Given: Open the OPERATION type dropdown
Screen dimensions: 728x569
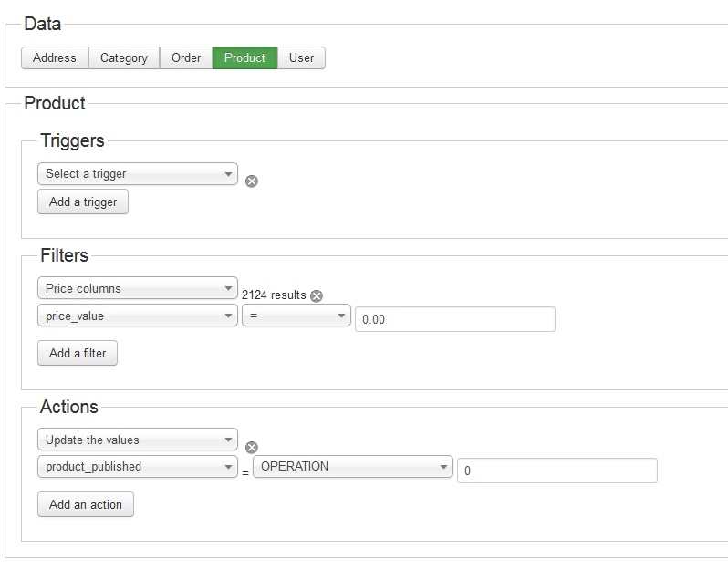Looking at the screenshot, I should (x=353, y=467).
